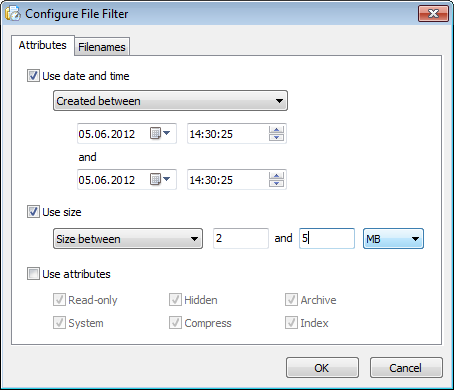Increase second time with up spinner arrow
Image resolution: width=454 pixels, height=390 pixels.
pos(276,176)
